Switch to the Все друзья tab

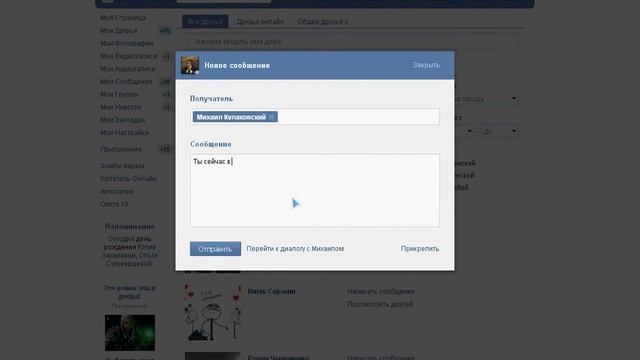click(205, 21)
